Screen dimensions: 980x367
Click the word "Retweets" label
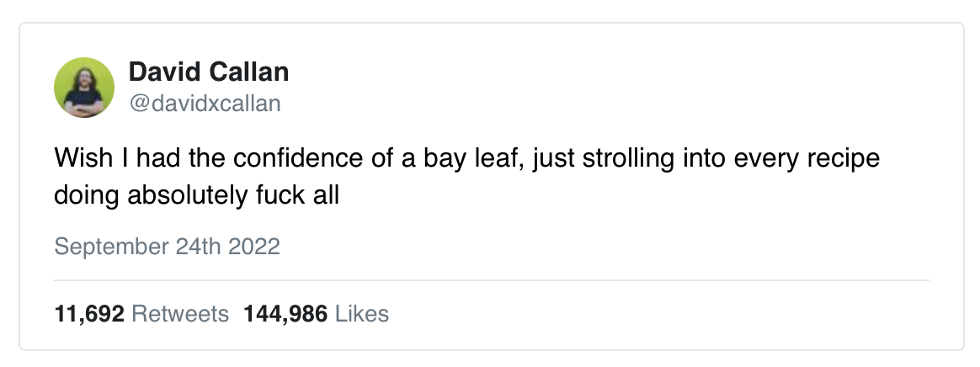click(x=180, y=314)
